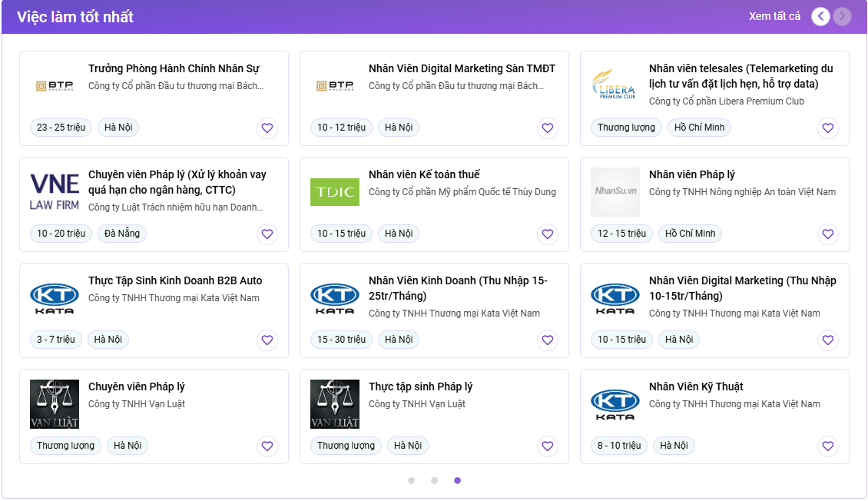Open Nhân Viên Digital Marketing Thu Nhập 10-15tr title
This screenshot has width=868, height=501.
[742, 288]
